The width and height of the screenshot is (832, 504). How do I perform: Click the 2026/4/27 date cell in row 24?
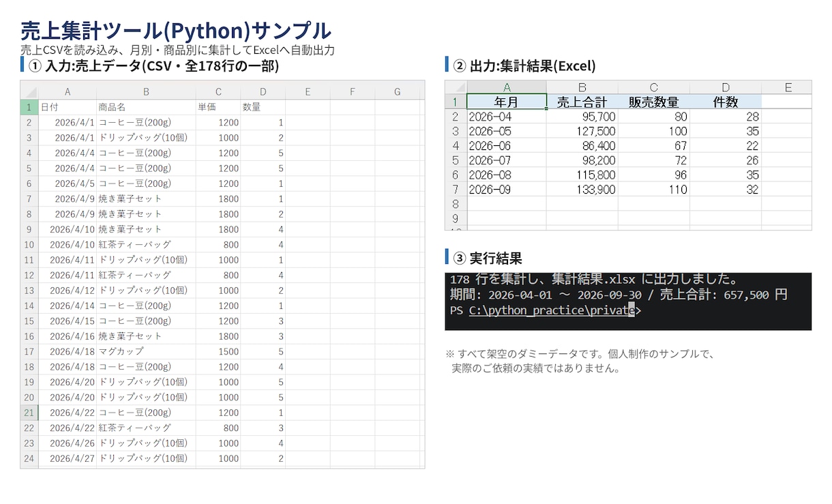(x=68, y=458)
